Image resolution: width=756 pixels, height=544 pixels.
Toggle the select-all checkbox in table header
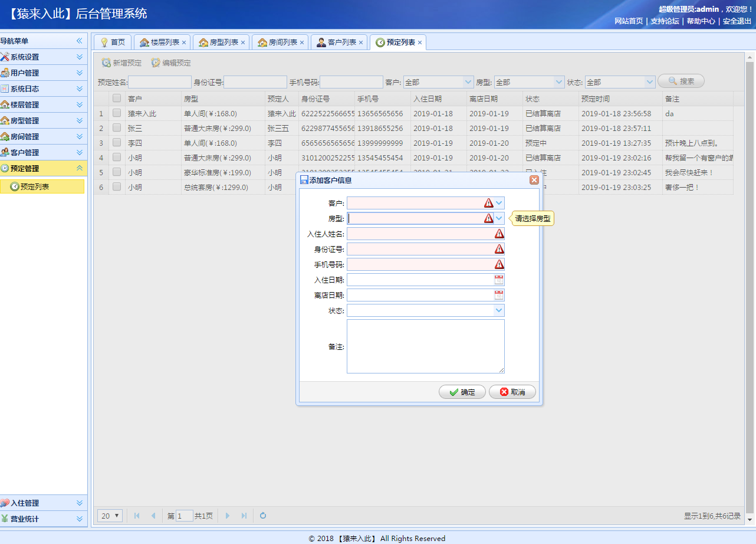click(x=117, y=99)
